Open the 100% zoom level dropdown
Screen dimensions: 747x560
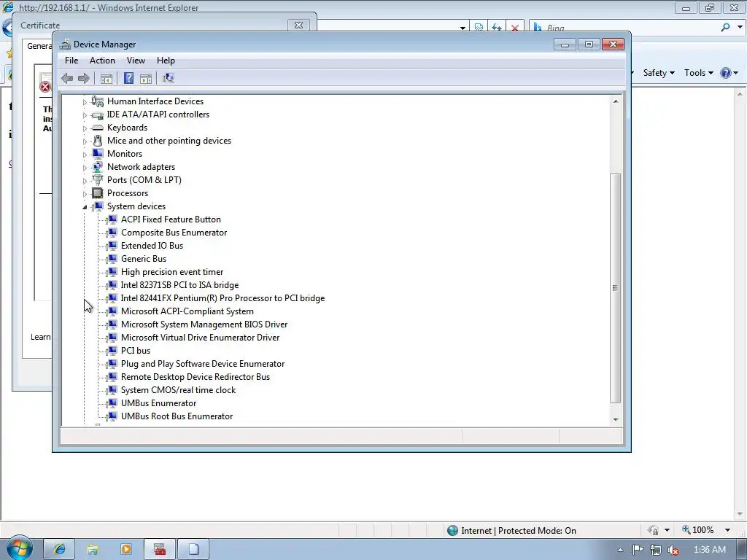tap(727, 530)
